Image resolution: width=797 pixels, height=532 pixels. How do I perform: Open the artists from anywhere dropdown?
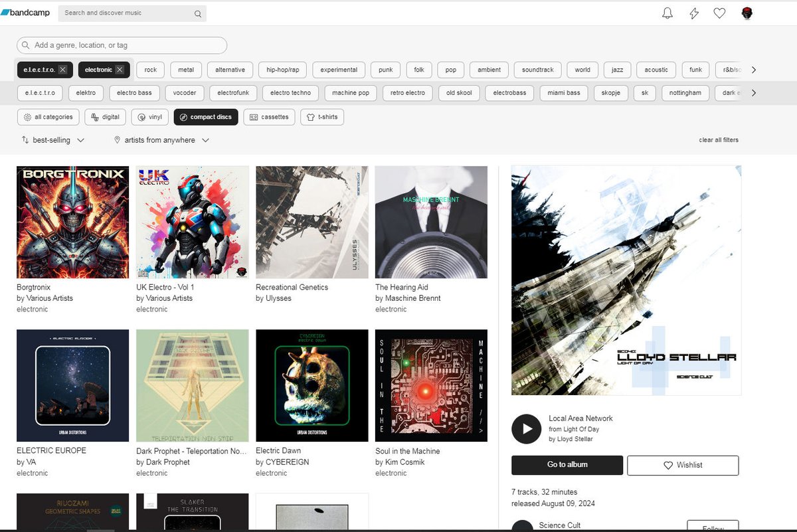point(162,140)
